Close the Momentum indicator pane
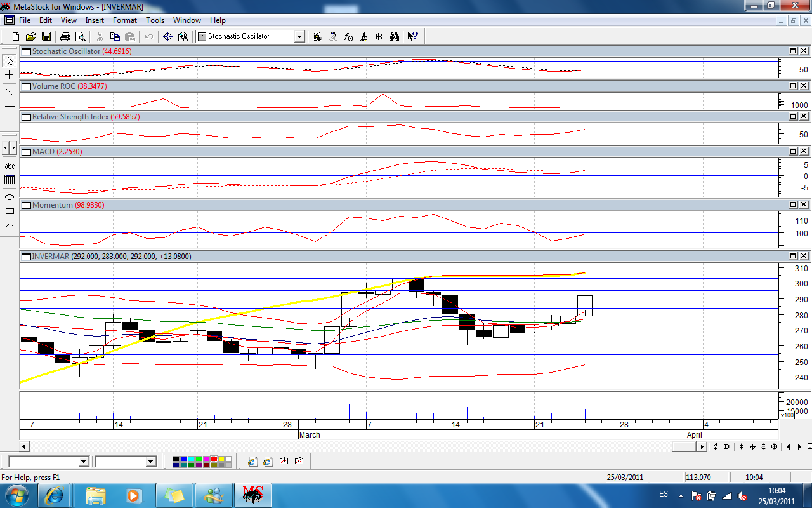 click(x=804, y=205)
